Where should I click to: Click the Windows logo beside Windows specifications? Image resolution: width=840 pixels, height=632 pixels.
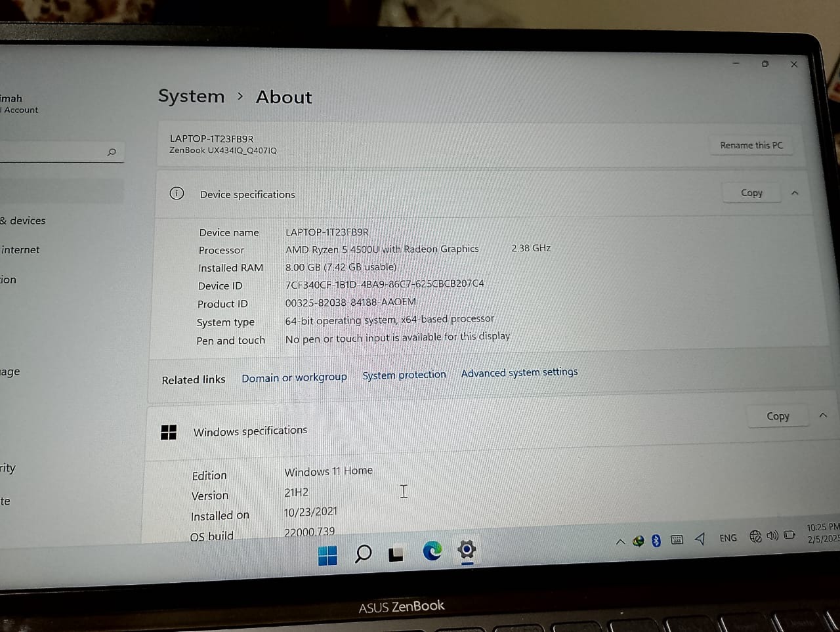pos(169,432)
